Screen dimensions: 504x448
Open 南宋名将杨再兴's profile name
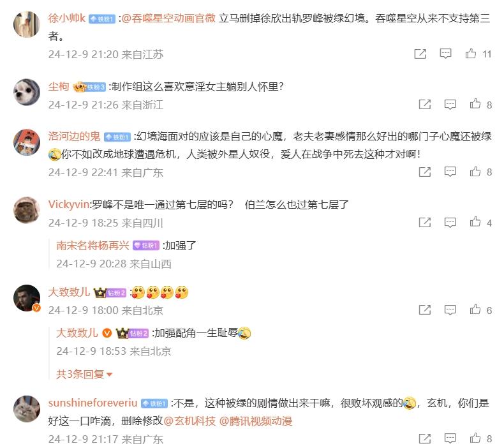point(93,246)
